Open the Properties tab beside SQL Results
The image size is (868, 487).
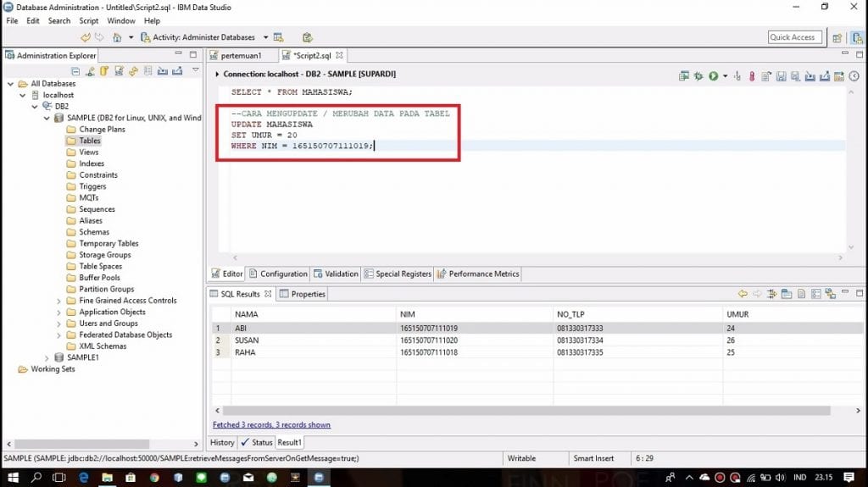pyautogui.click(x=308, y=294)
